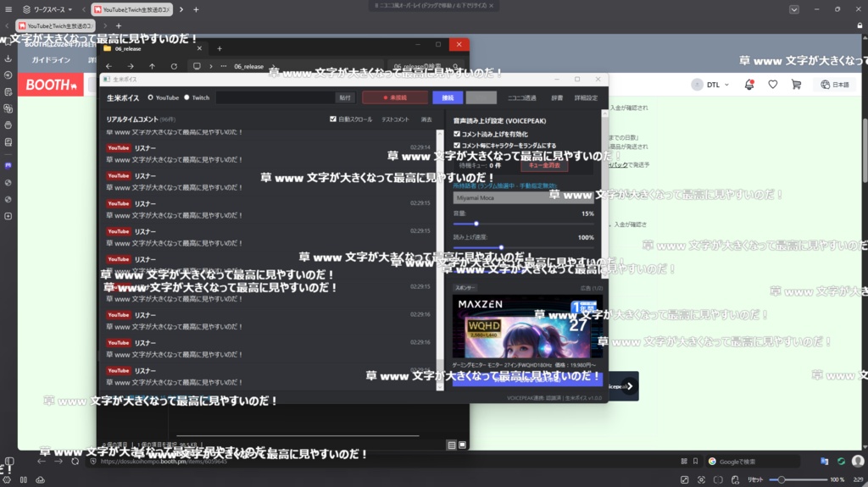
Task: Open the Notes panel in browser sidebar
Action: click(8, 91)
